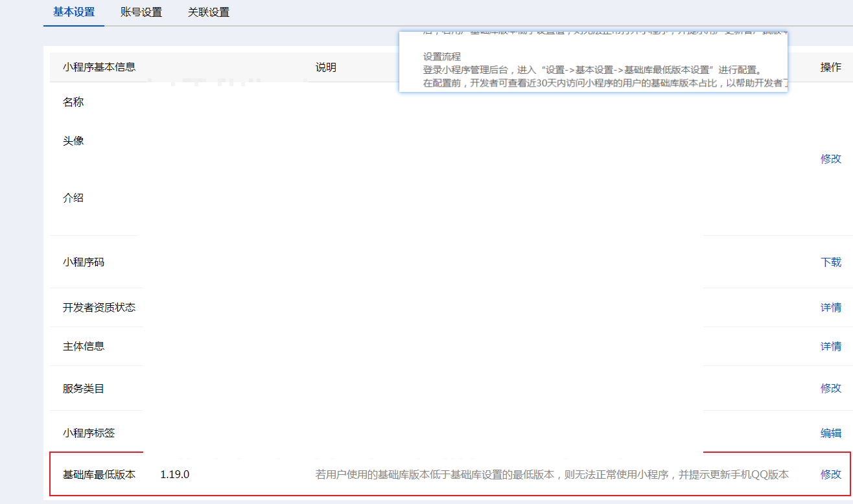Image resolution: width=853 pixels, height=504 pixels.
Task: Click 修改 next to 头像
Action: pyautogui.click(x=830, y=158)
